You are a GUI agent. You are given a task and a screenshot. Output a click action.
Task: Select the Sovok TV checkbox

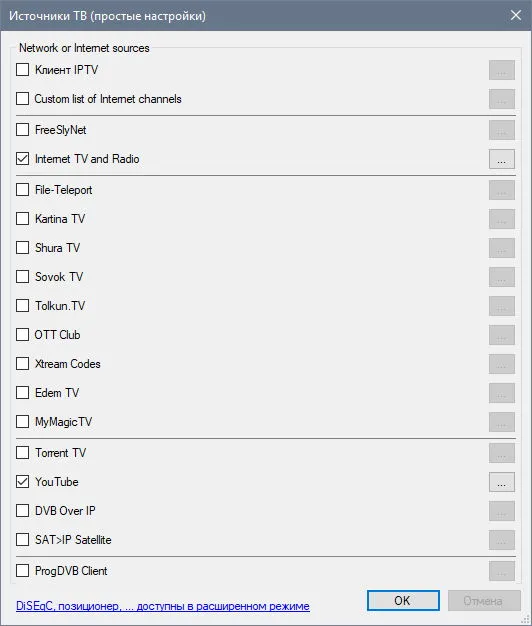tap(22, 277)
